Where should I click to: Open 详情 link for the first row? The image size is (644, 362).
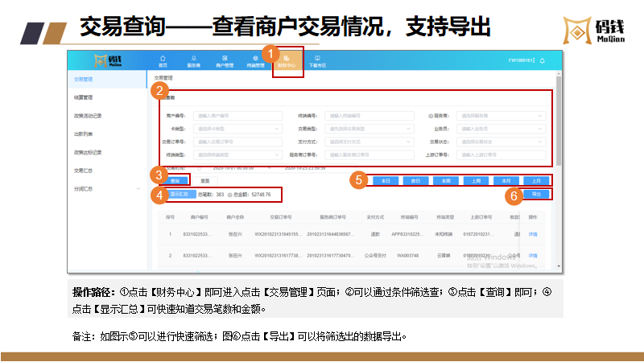pos(532,234)
